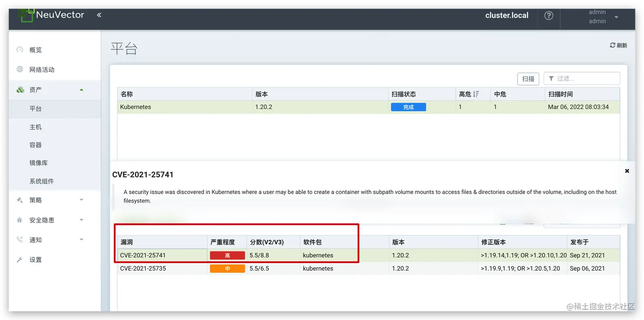Click the 网络活动 globe icon
The height and width of the screenshot is (320, 644).
tap(20, 69)
